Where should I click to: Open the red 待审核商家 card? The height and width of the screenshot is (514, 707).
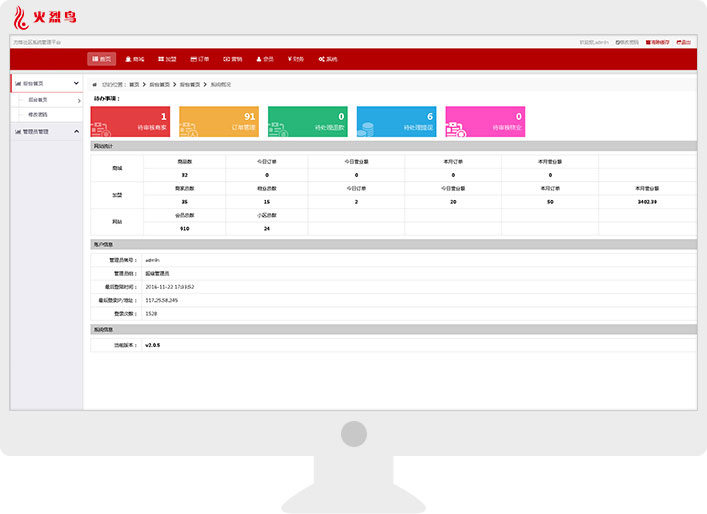click(x=130, y=122)
